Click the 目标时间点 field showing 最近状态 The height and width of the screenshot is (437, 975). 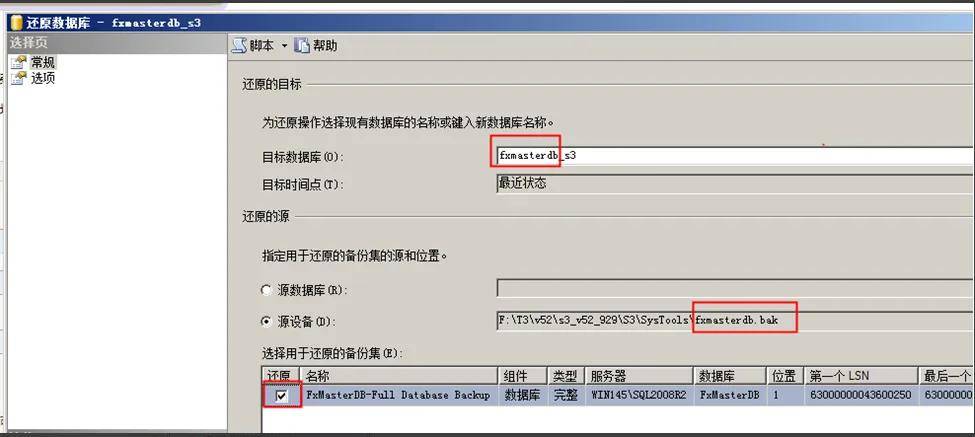pos(735,184)
